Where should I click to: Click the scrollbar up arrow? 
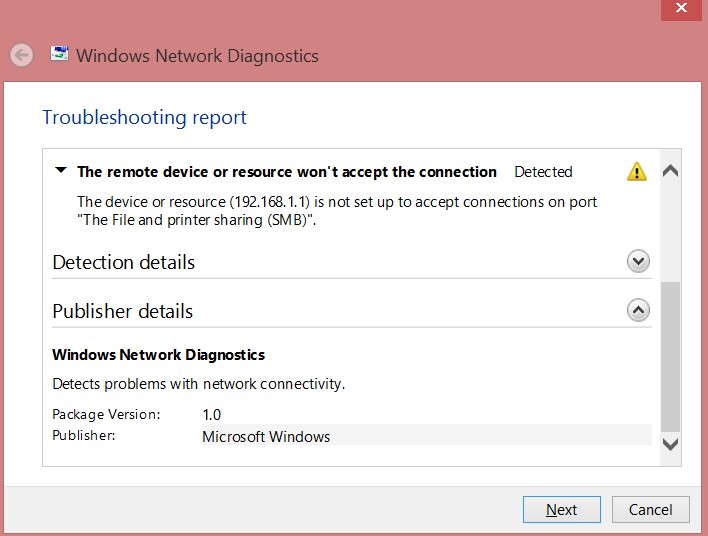tap(671, 171)
